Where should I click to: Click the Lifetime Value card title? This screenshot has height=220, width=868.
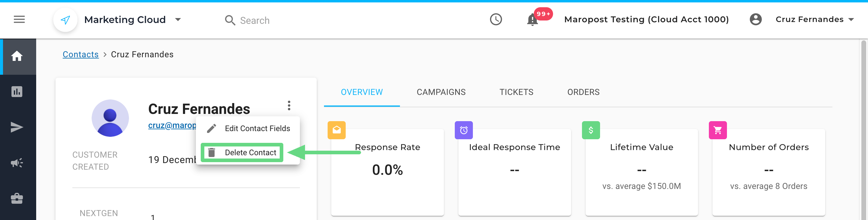pos(642,147)
